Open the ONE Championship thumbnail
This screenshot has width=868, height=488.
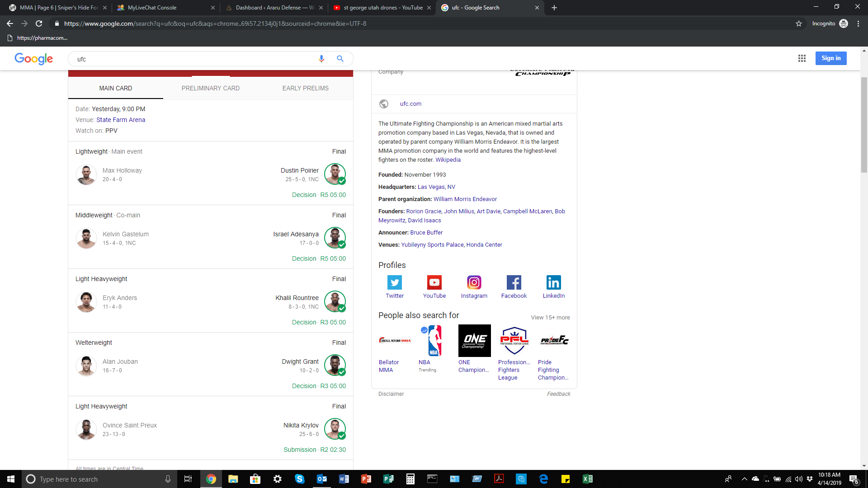pyautogui.click(x=474, y=341)
